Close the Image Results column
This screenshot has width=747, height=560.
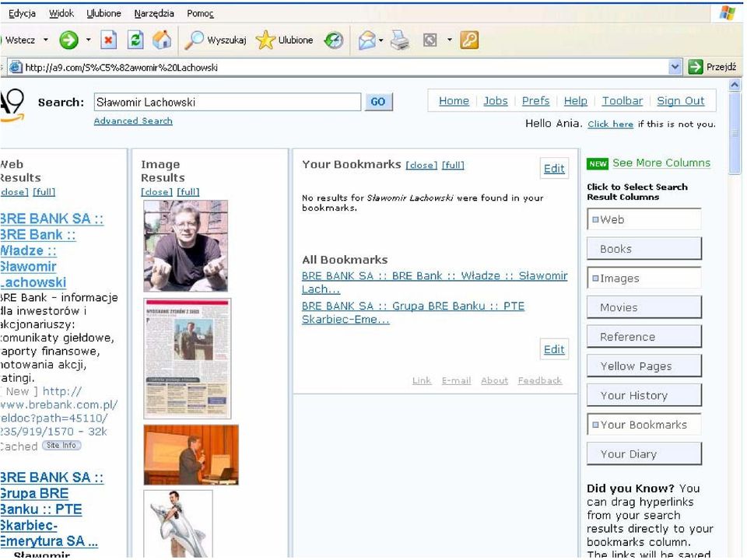pos(156,192)
